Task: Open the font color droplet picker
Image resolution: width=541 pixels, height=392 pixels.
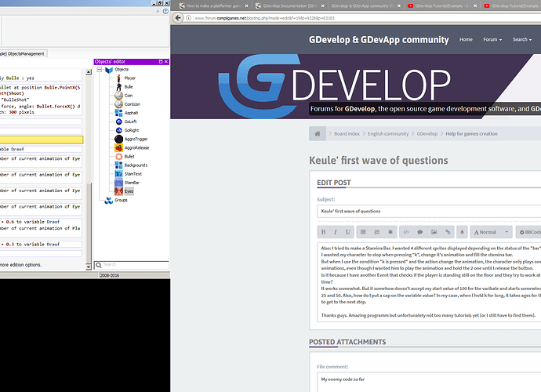Action: pyautogui.click(x=462, y=232)
